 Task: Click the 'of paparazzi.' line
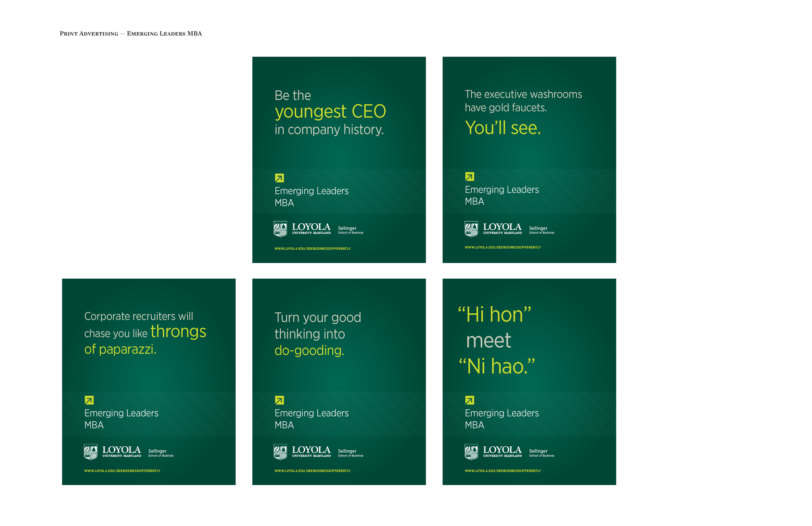[x=120, y=349]
